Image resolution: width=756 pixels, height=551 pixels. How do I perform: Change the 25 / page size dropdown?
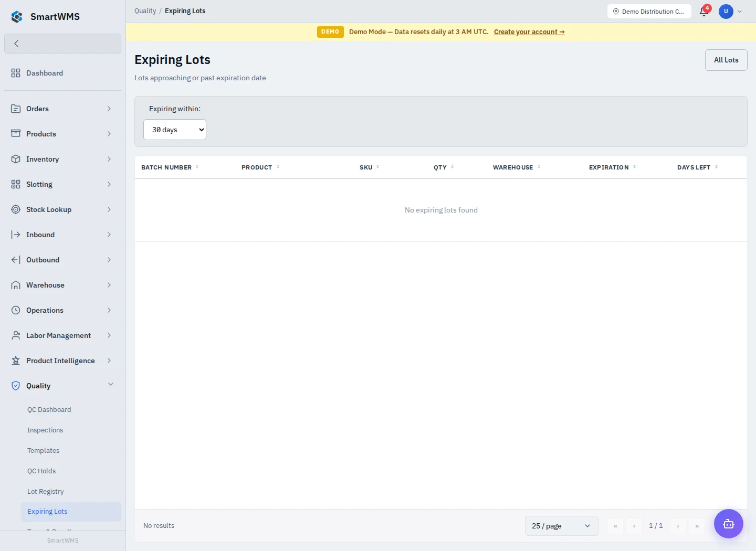pos(562,526)
